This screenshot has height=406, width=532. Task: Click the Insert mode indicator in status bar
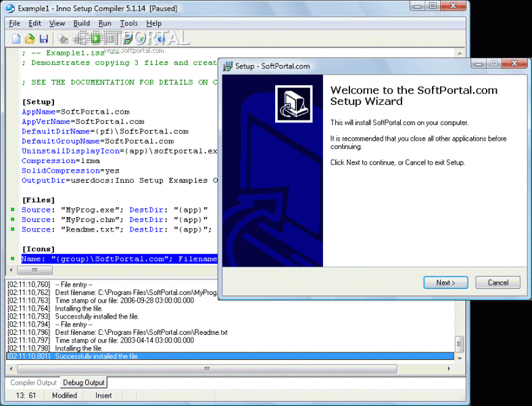coord(103,395)
